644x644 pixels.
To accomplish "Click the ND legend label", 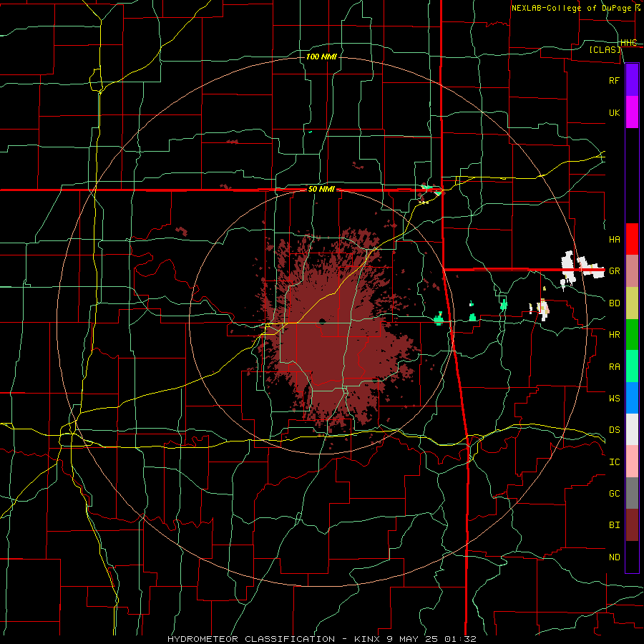I will coord(615,557).
